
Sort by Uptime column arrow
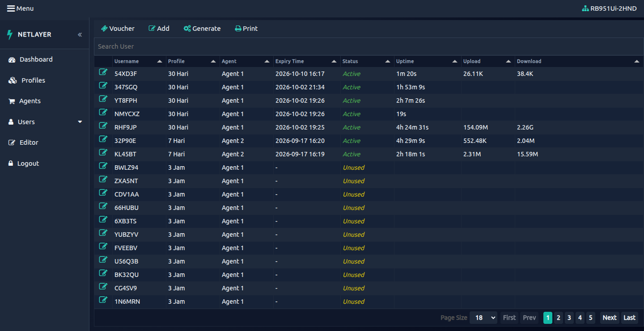(x=455, y=61)
